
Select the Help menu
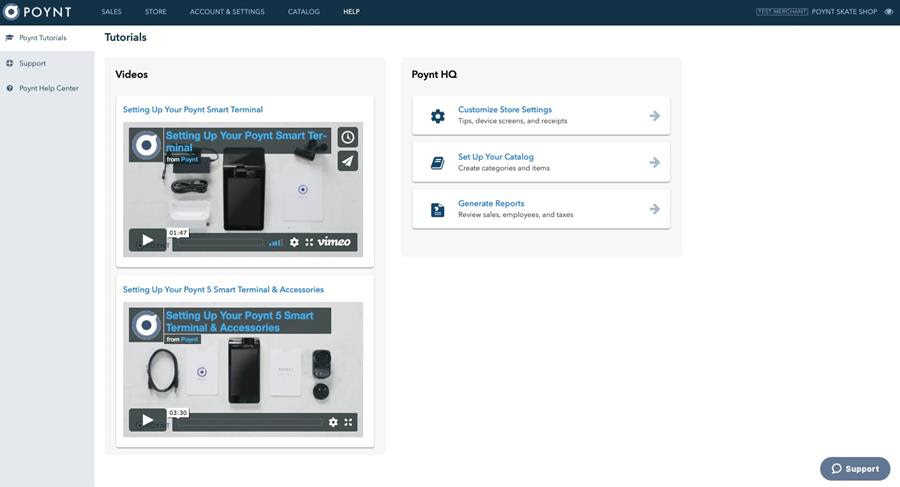351,11
